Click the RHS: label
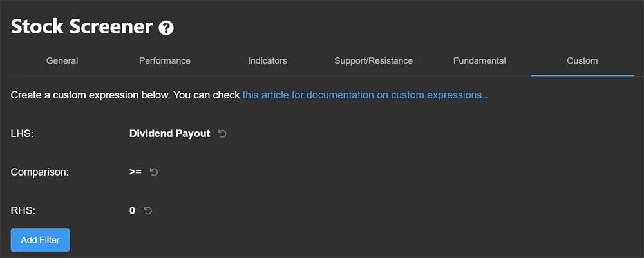Image resolution: width=644 pixels, height=258 pixels. tap(21, 210)
